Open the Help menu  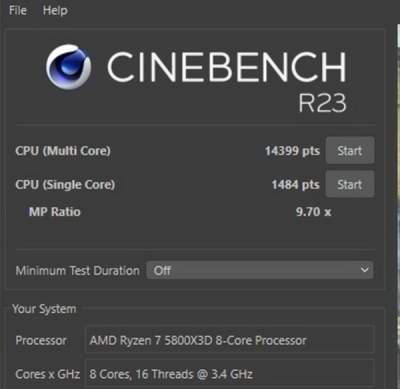click(55, 11)
